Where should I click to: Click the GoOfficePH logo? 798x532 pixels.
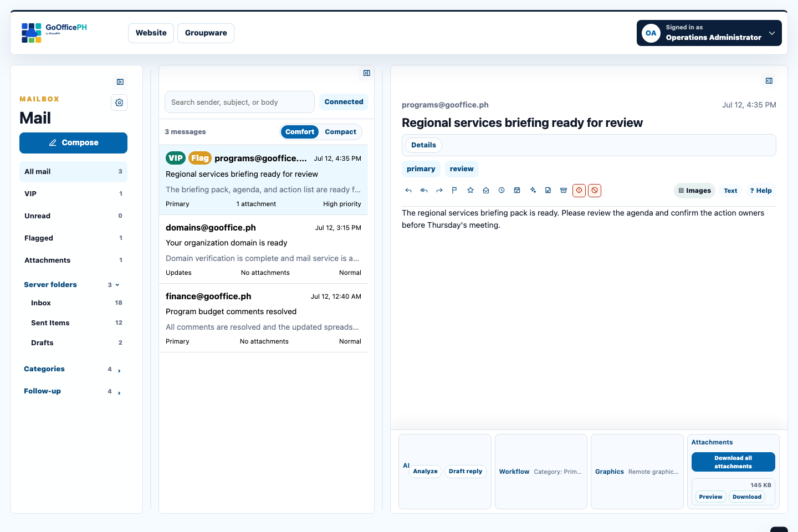click(54, 33)
